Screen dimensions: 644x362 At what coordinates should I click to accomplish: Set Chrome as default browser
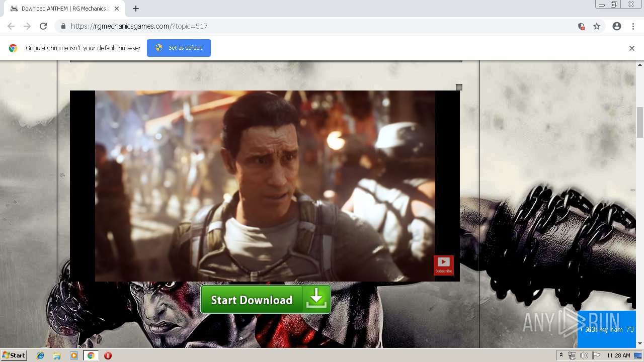point(179,48)
